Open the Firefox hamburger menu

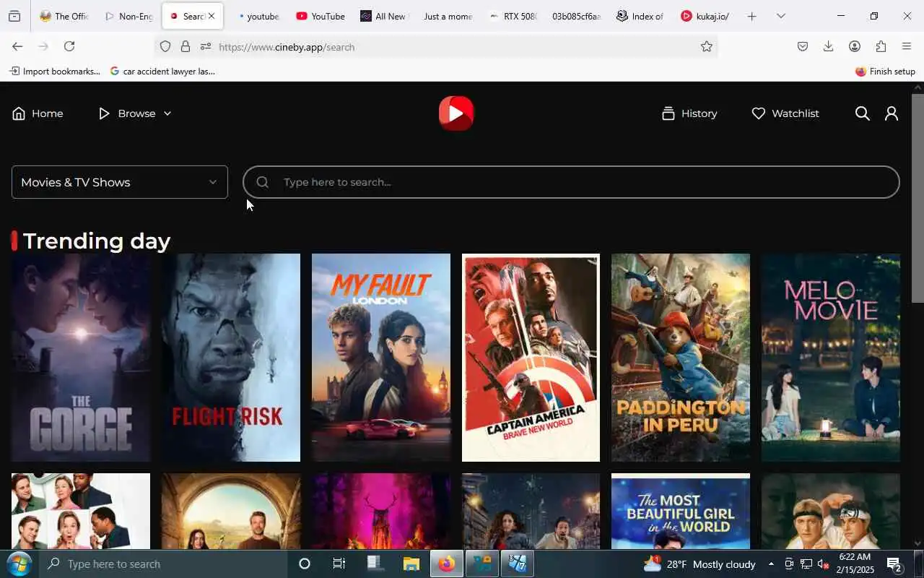click(x=907, y=46)
